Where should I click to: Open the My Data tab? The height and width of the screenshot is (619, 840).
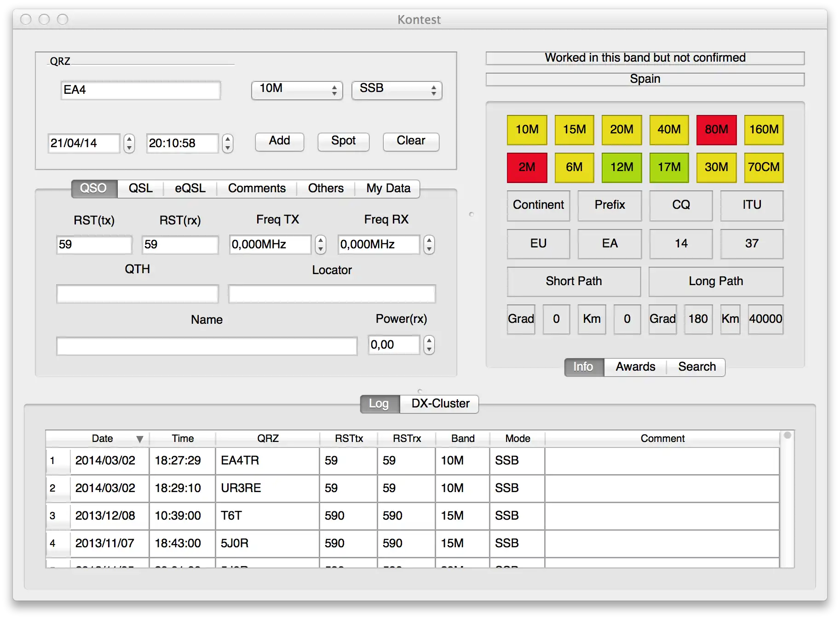[x=388, y=189]
